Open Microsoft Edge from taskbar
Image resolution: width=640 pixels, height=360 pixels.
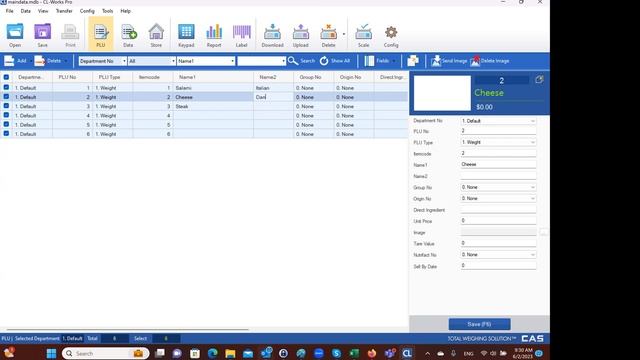coord(212,353)
